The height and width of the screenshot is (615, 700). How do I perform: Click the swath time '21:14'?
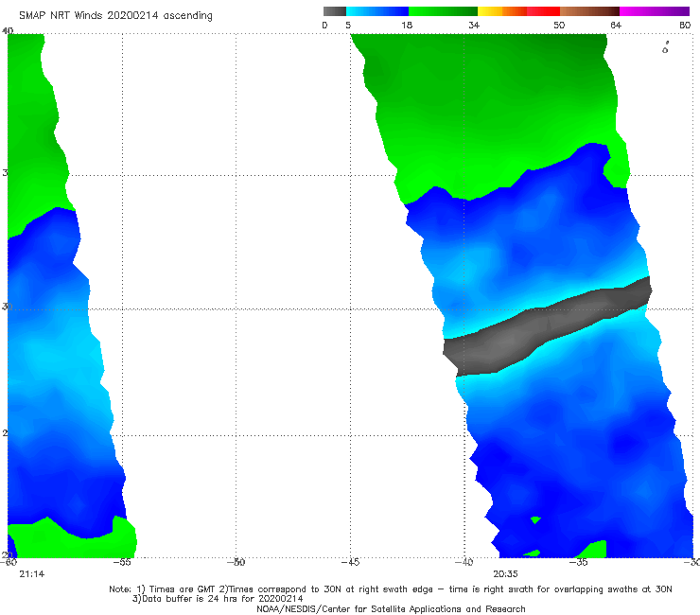(x=32, y=574)
